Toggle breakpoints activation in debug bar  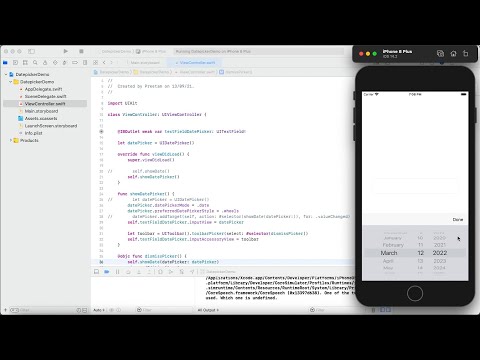click(107, 272)
